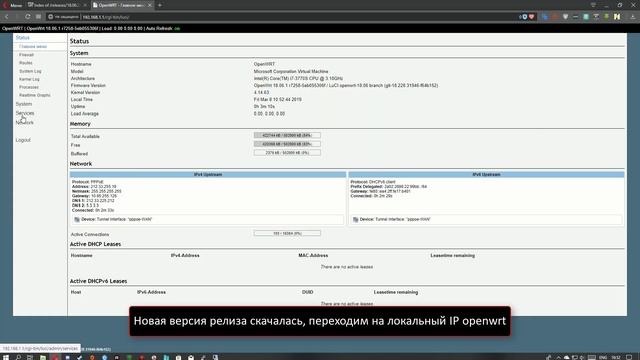Click the site security info icon
The image size is (640, 360).
pyautogui.click(x=51, y=17)
